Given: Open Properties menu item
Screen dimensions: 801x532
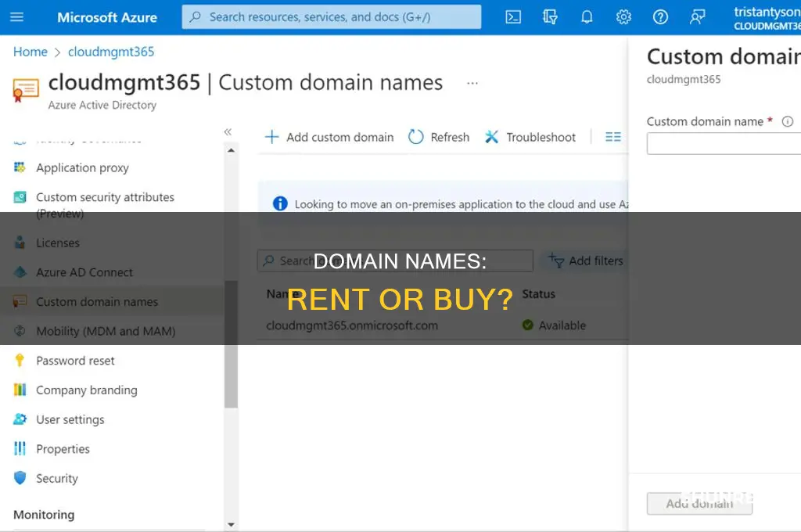Looking at the screenshot, I should [63, 449].
